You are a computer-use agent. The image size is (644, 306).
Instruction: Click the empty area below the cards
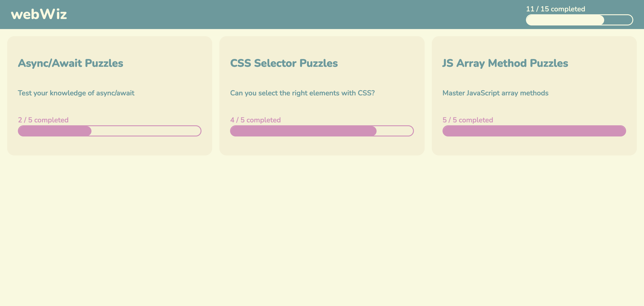(x=322, y=225)
